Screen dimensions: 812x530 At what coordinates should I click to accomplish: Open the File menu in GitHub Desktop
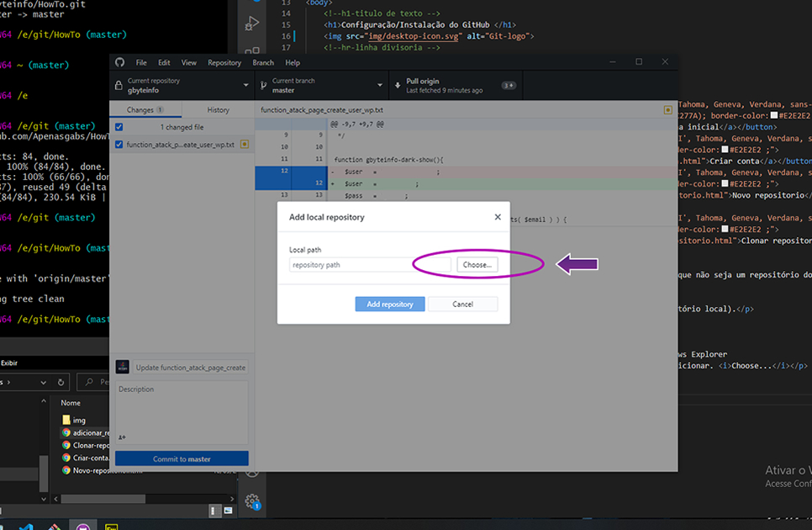tap(141, 63)
